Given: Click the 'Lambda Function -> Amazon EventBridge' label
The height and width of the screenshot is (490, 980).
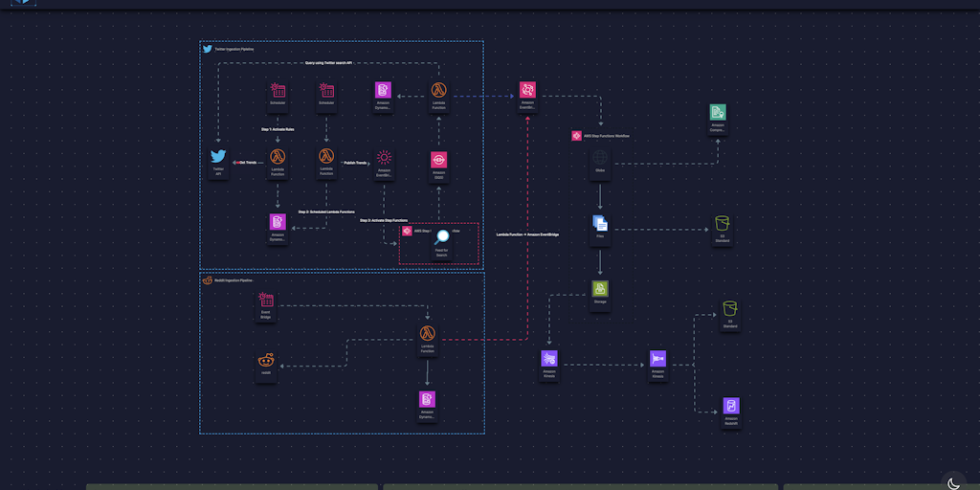Looking at the screenshot, I should [527, 234].
